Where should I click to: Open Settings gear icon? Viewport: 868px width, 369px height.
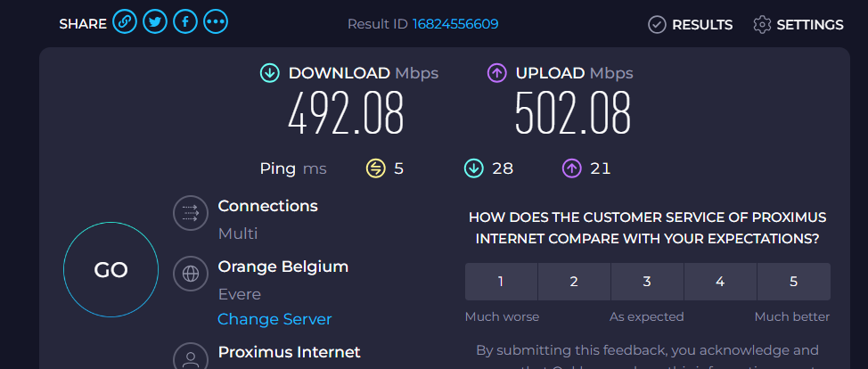click(x=762, y=25)
